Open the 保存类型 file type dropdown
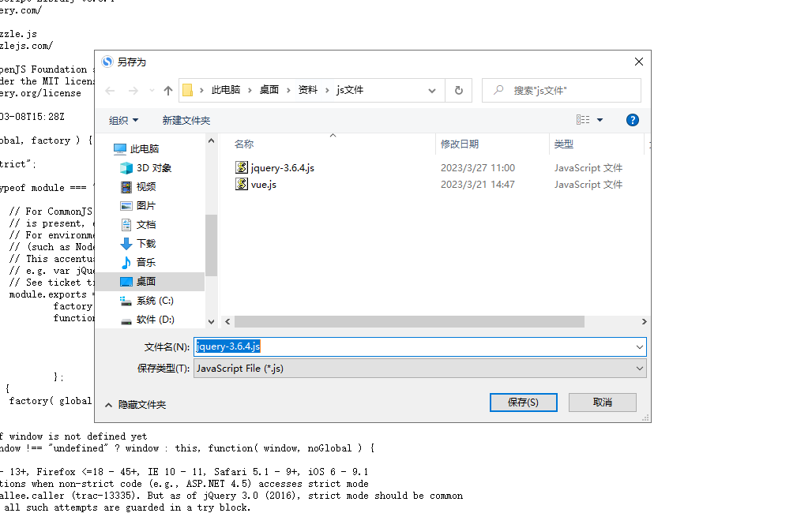The width and height of the screenshot is (812, 513). coord(641,368)
